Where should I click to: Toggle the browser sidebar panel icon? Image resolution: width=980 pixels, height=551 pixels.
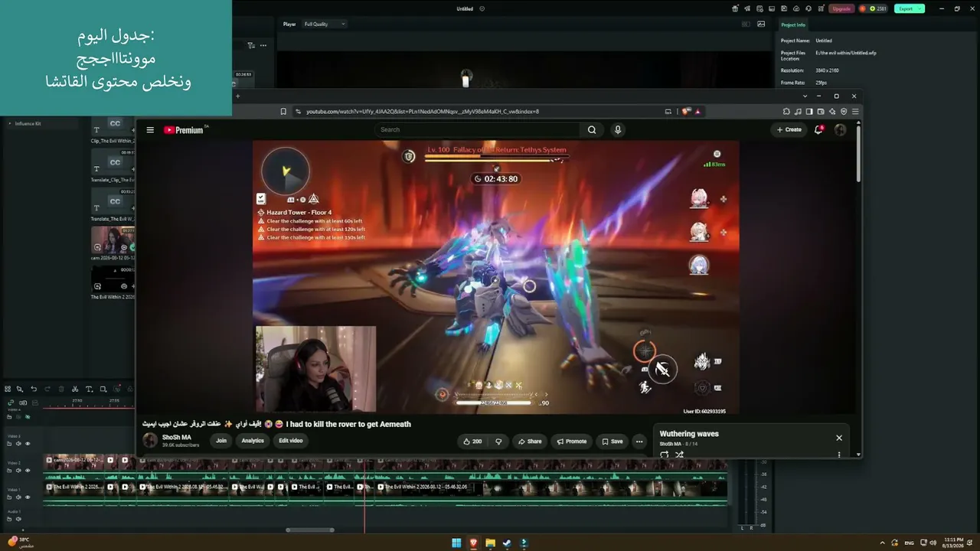point(808,112)
